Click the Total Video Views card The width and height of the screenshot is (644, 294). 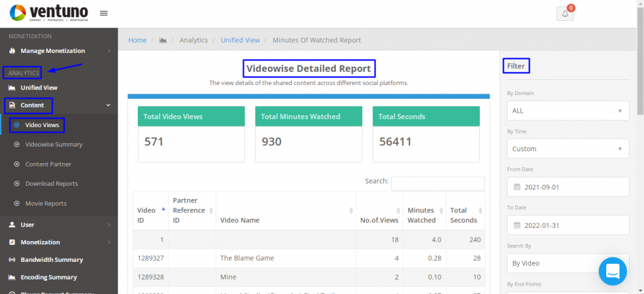[x=191, y=135]
